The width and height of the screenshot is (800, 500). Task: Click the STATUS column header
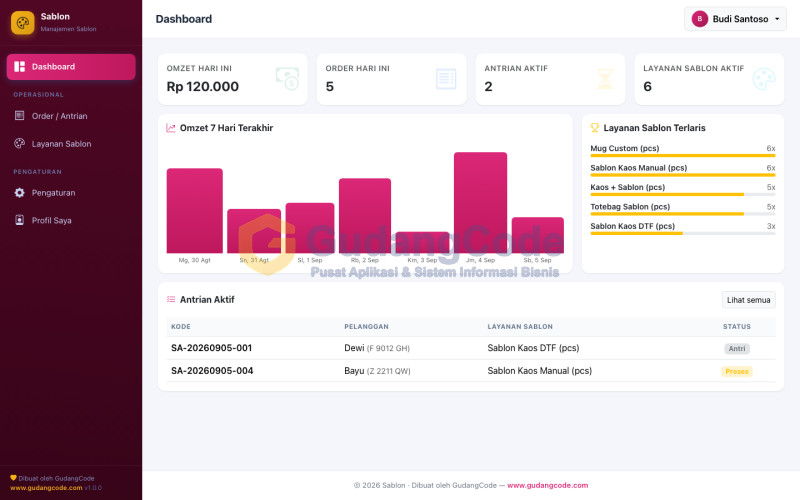point(737,327)
